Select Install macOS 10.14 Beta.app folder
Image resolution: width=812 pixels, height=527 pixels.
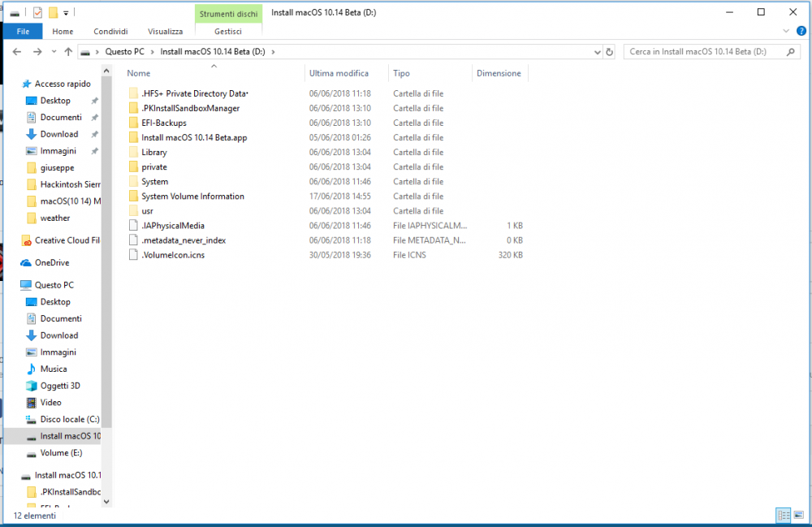194,138
